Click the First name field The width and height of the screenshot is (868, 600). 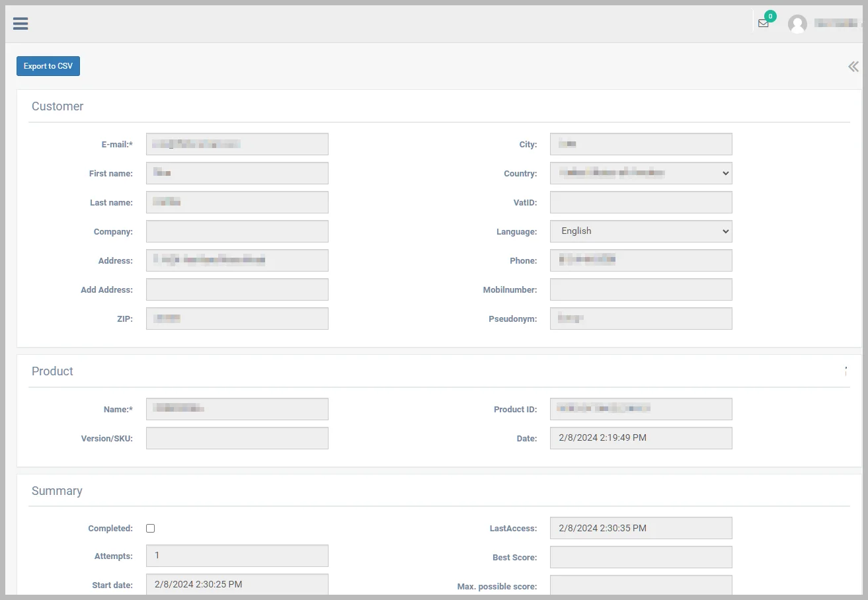tap(237, 173)
